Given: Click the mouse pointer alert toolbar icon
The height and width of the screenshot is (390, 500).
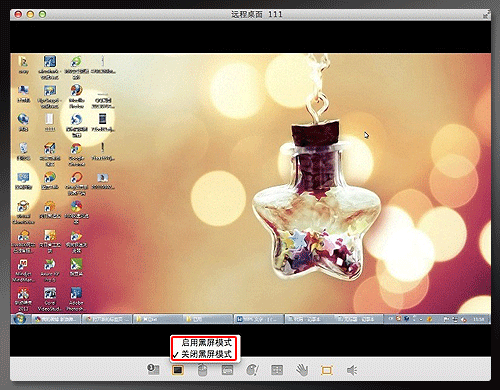Looking at the screenshot, I should point(252,370).
